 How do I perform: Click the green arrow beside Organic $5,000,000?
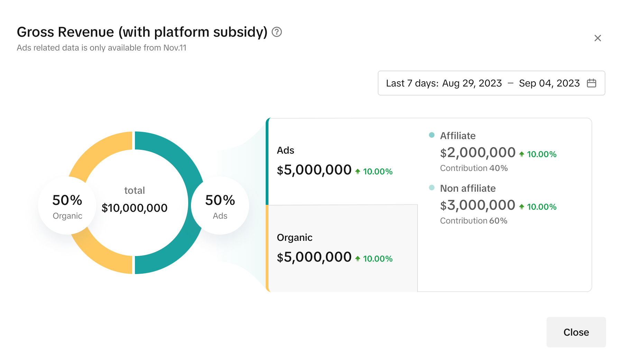point(358,258)
